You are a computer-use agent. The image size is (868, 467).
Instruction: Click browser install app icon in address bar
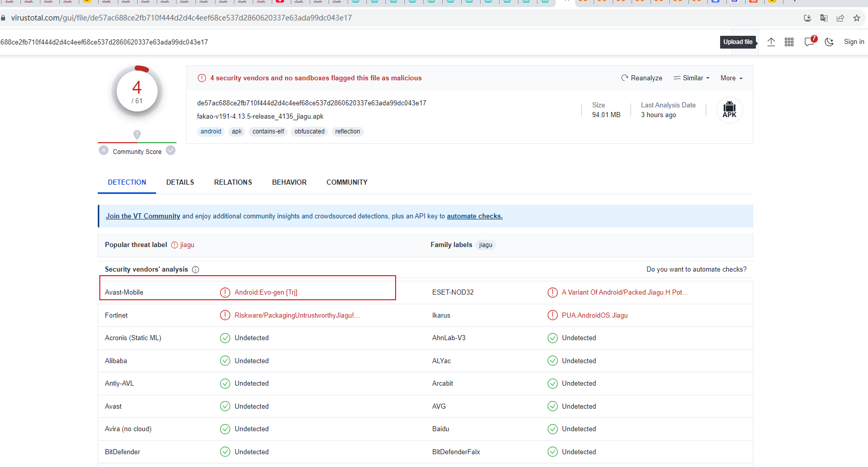click(x=808, y=18)
